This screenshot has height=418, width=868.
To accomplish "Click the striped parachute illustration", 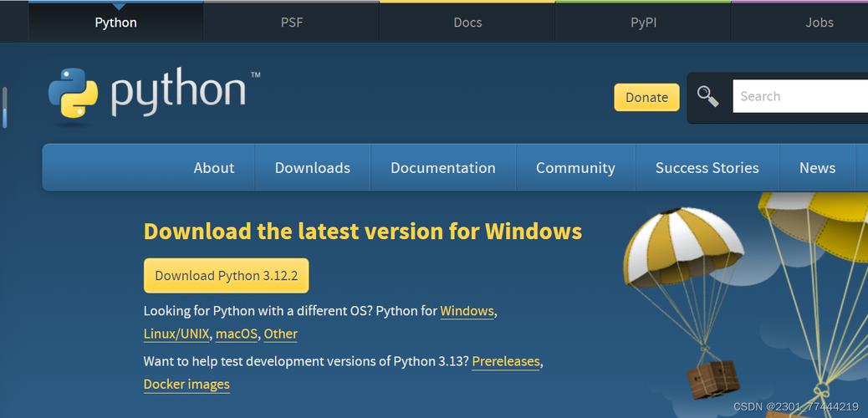I will tap(682, 248).
